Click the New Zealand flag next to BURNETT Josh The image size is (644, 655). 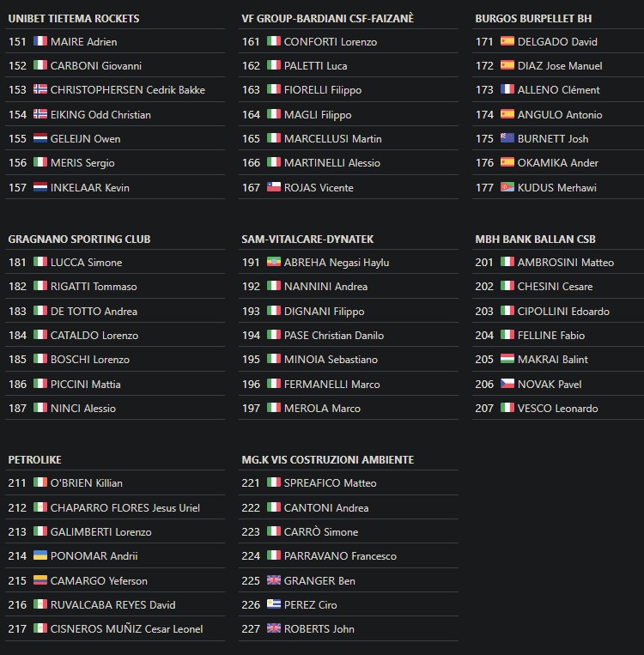coord(507,138)
